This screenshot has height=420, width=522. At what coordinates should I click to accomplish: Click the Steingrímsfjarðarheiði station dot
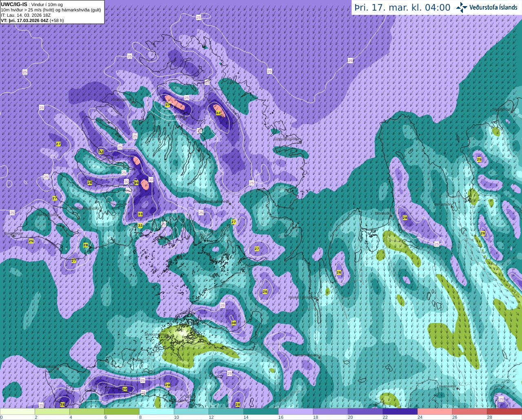[x=230, y=203]
